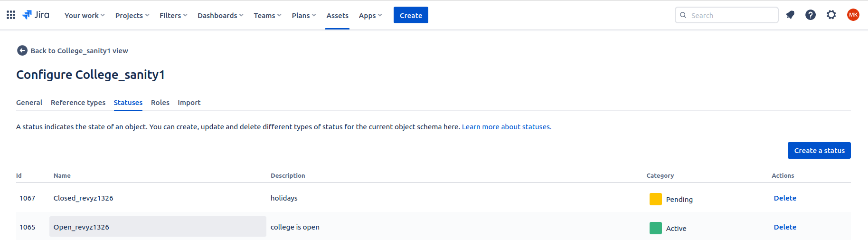Click the search magnifier icon
Image resolution: width=868 pixels, height=240 pixels.
pyautogui.click(x=683, y=15)
